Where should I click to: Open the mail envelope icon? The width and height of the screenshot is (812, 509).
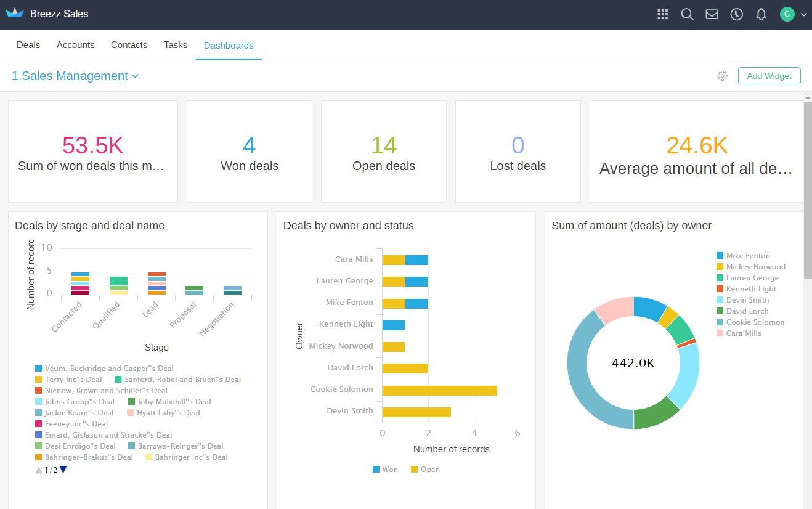coord(712,14)
